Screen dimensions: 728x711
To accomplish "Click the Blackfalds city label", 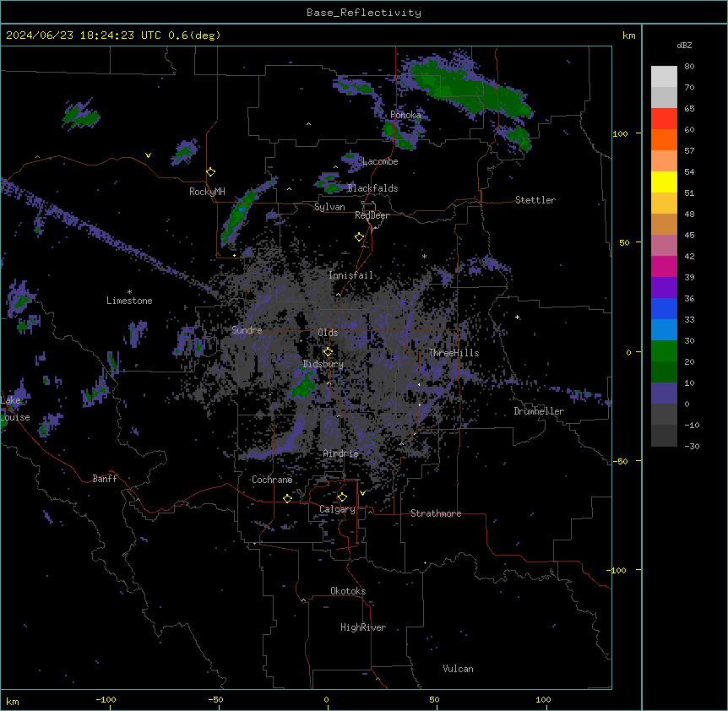I will point(372,188).
